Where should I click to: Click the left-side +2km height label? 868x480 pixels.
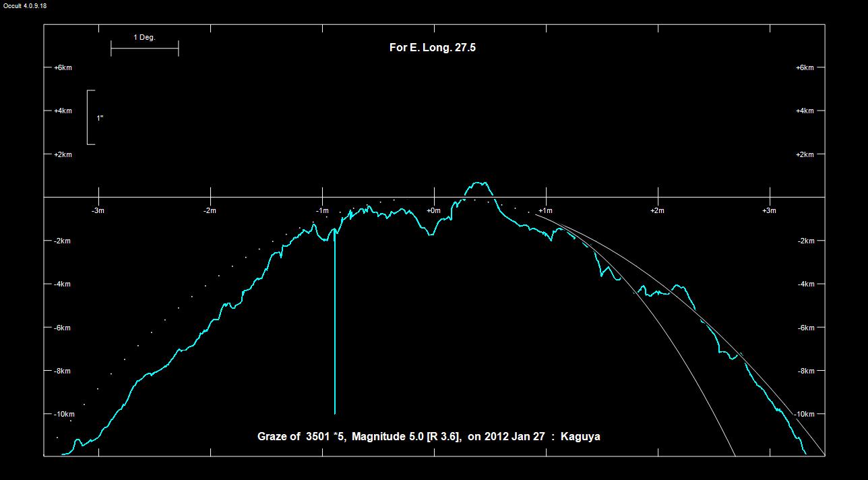[x=63, y=155]
